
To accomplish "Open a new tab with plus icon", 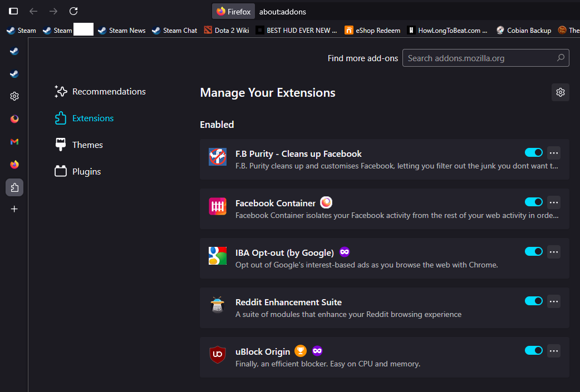I will point(14,209).
